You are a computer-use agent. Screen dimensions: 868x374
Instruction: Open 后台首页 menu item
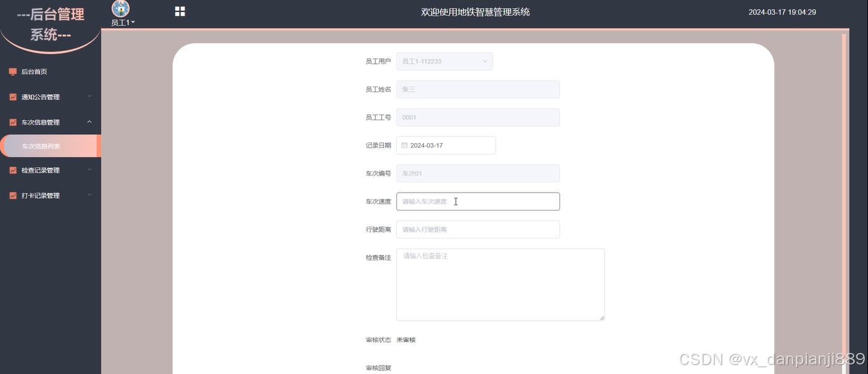click(50, 72)
